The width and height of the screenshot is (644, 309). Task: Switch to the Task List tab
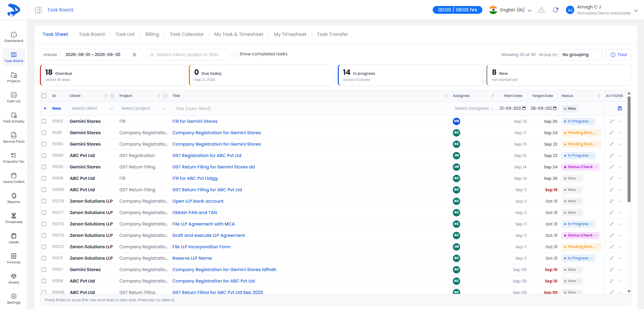click(125, 34)
